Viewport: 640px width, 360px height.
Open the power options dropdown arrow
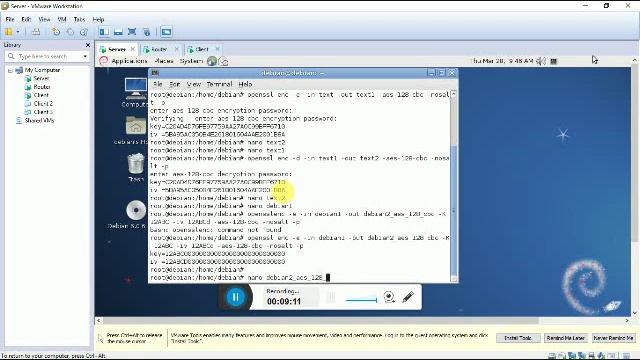coord(18,32)
